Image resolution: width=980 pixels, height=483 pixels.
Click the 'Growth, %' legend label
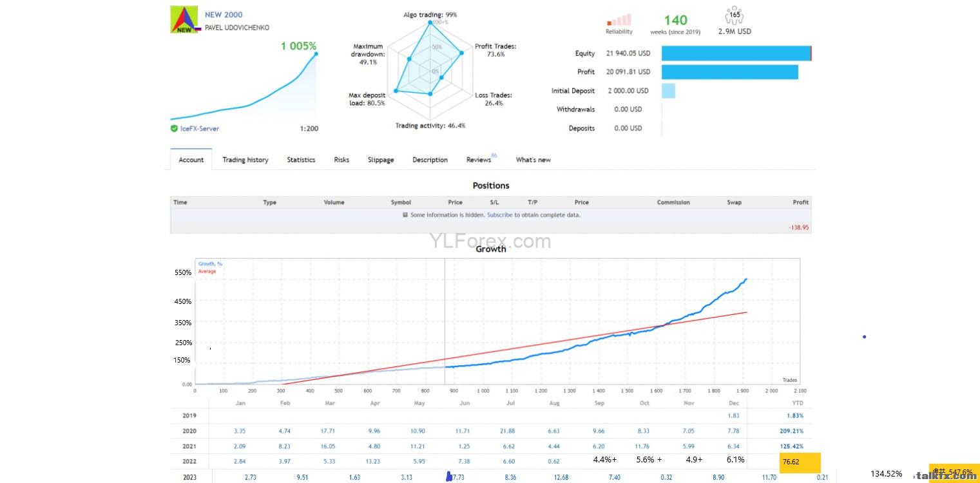(210, 264)
